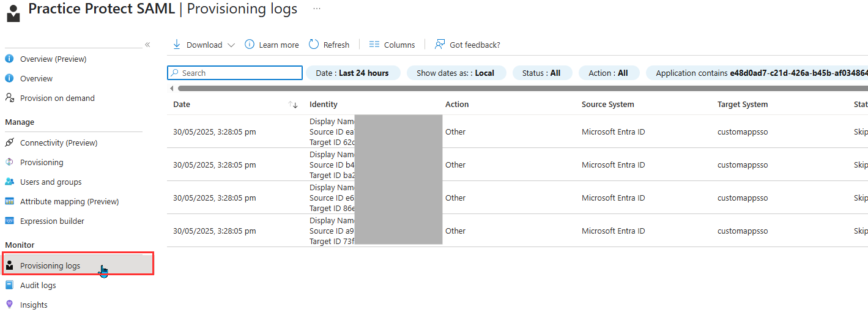Refresh the provisioning logs
Image resolution: width=868 pixels, height=315 pixels.
click(336, 45)
